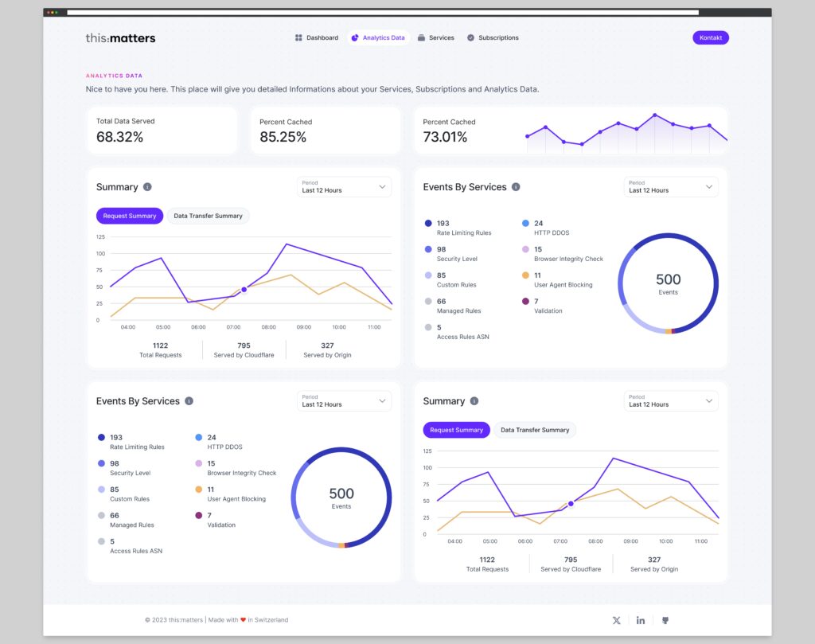This screenshot has height=644, width=815.
Task: Open the Subscriptions navigation item
Action: pyautogui.click(x=493, y=37)
